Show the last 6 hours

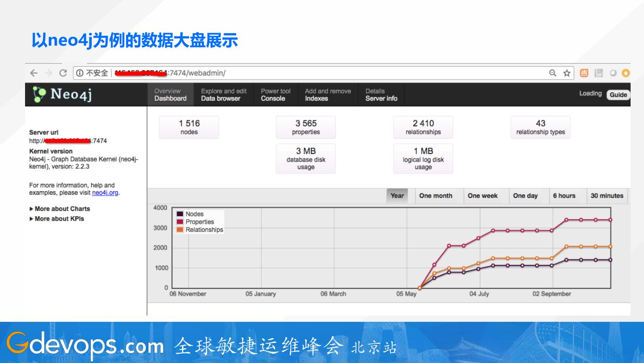click(x=564, y=196)
